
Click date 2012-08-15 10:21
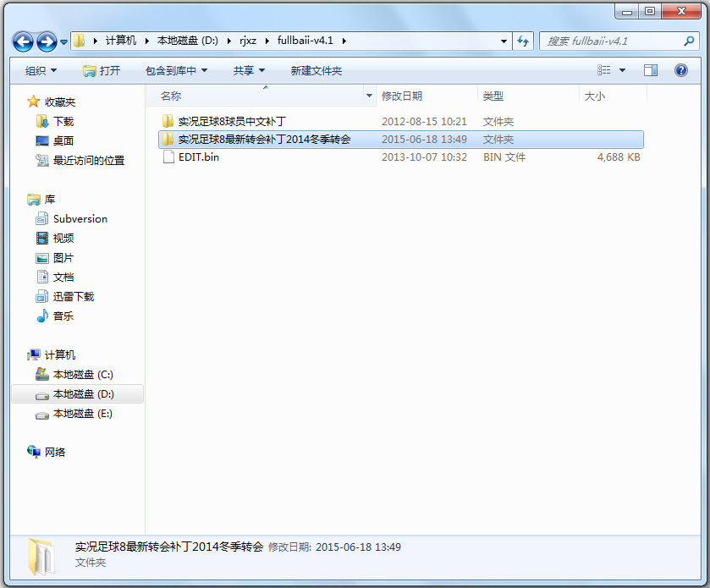(424, 121)
